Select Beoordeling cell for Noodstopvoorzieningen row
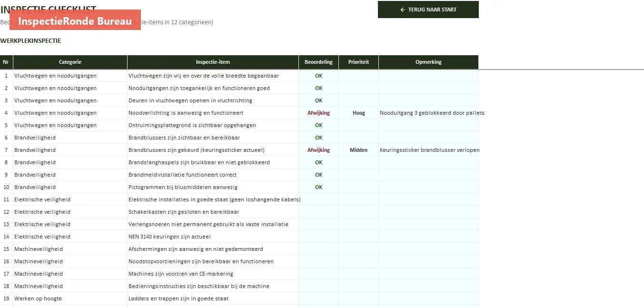644x308 pixels. point(318,261)
